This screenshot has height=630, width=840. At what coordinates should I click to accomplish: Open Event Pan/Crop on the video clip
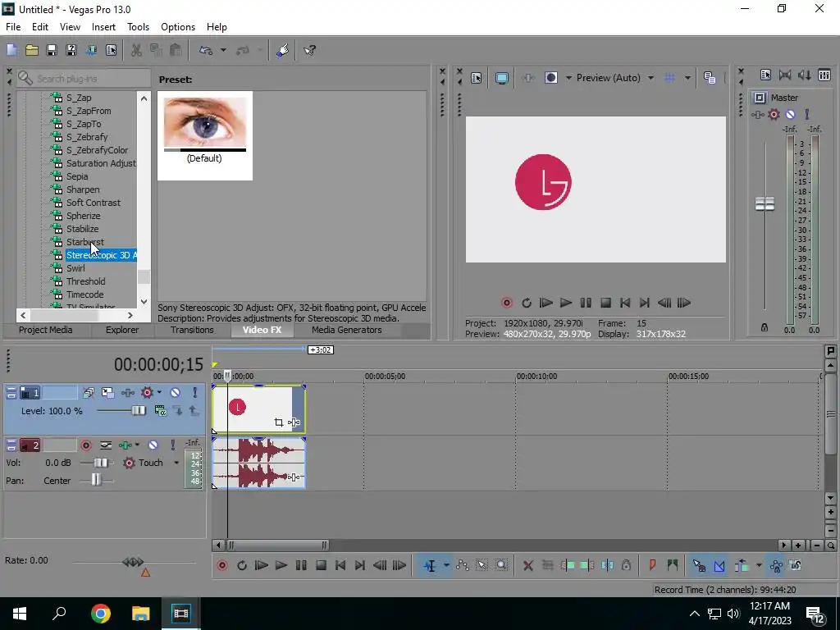(279, 422)
